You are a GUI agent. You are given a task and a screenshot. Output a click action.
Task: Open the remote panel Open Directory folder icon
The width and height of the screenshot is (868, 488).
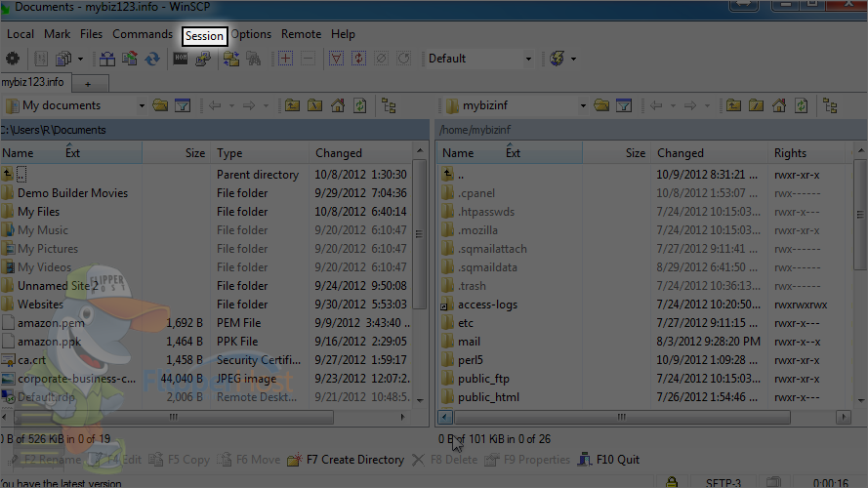click(601, 105)
